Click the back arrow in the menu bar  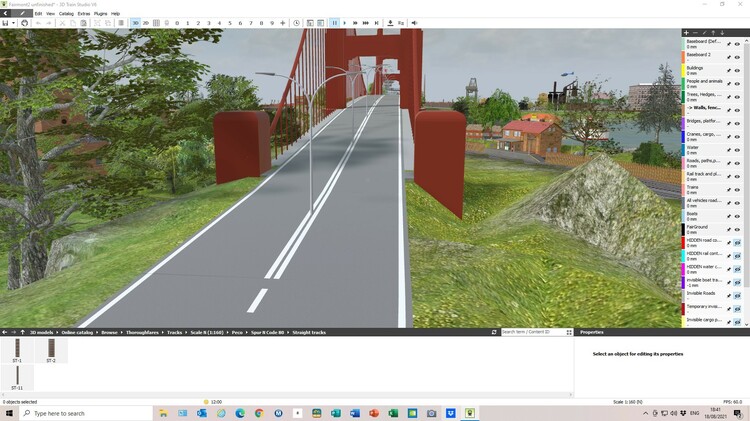click(5, 13)
